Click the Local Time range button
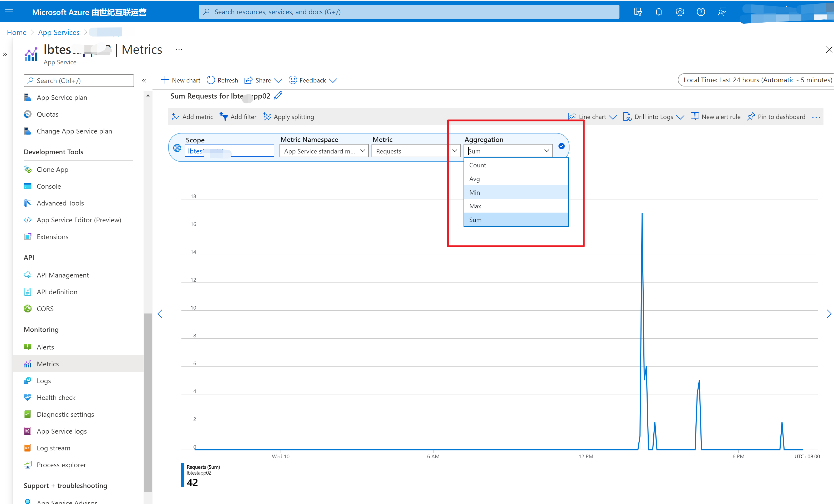This screenshot has width=834, height=504. tap(757, 80)
